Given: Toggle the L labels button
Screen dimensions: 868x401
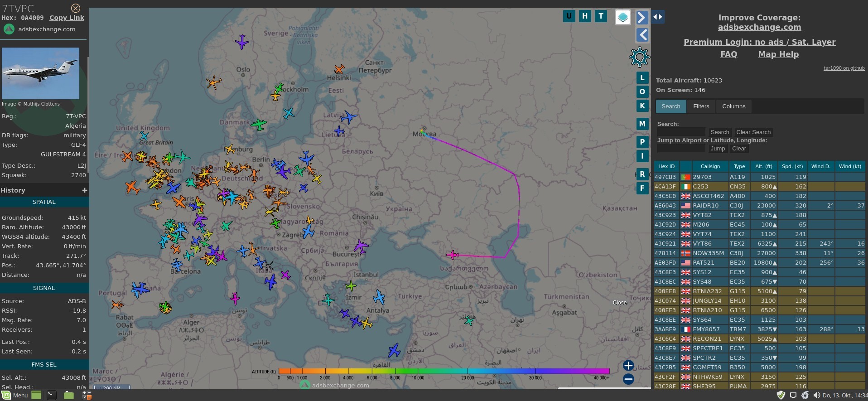Looking at the screenshot, I should (x=642, y=77).
